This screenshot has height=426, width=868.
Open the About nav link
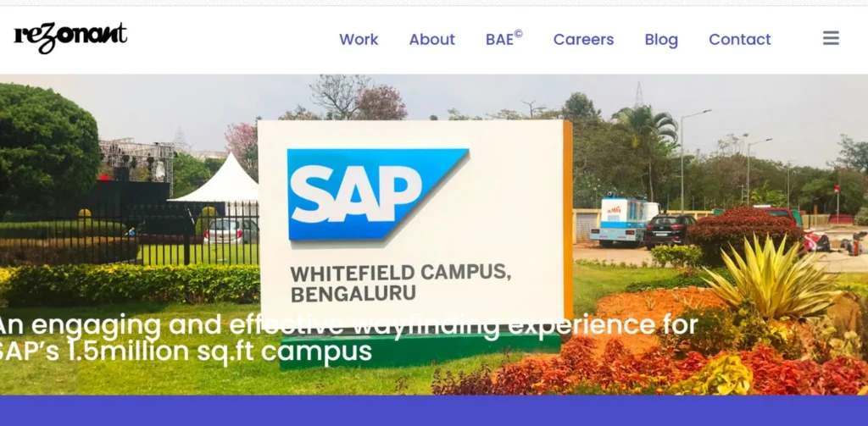tap(431, 39)
